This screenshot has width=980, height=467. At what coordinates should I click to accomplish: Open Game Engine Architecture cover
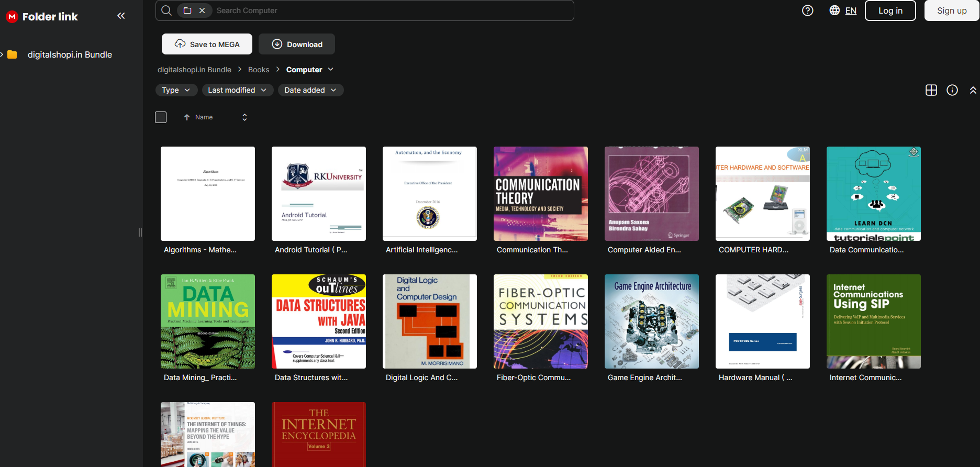click(652, 321)
